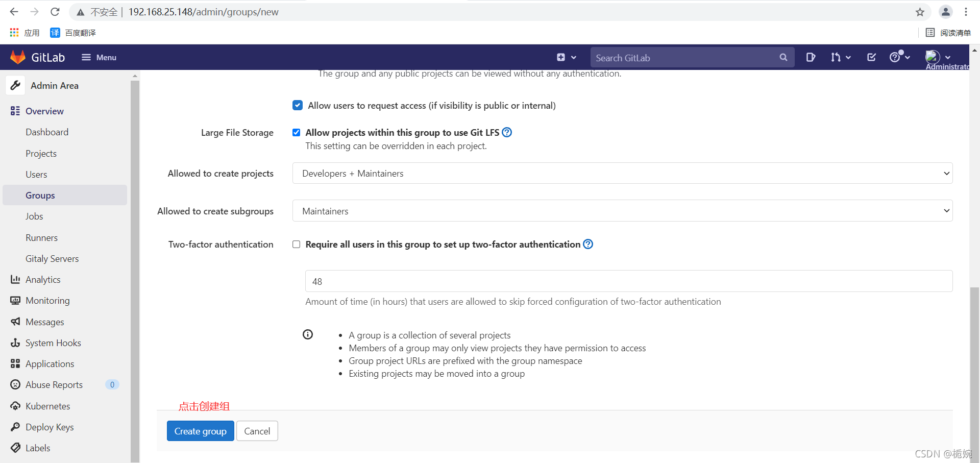980x463 pixels.
Task: Click the sidebar vertical scrollbar
Action: pyautogui.click(x=135, y=265)
